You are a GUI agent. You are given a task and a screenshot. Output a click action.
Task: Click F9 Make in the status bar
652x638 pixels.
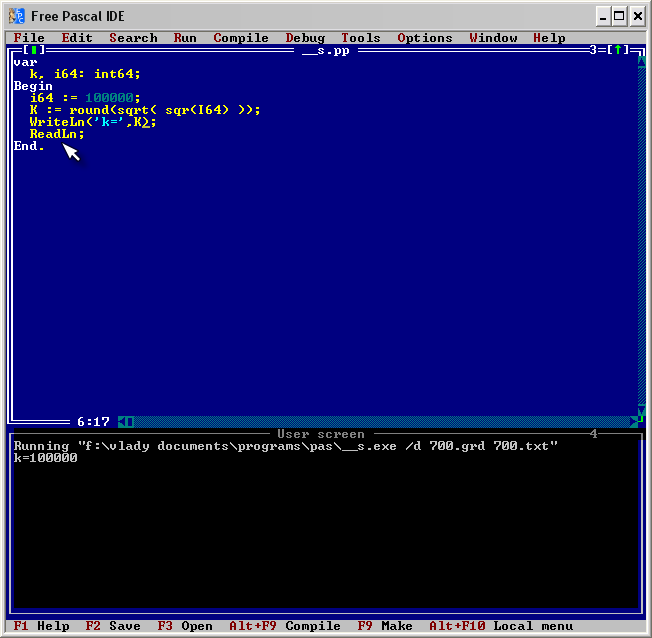coord(385,626)
